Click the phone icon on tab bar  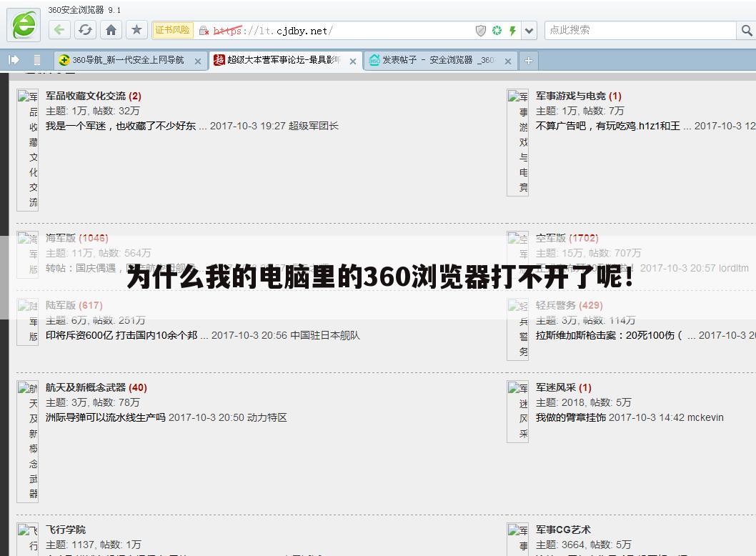pos(36,60)
